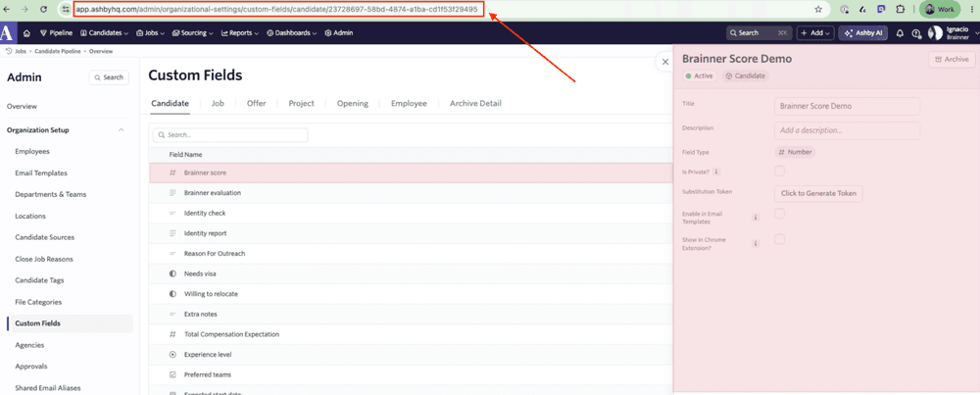Open the Candidates nav dropdown
Screen dimensions: 980x395
(103, 33)
